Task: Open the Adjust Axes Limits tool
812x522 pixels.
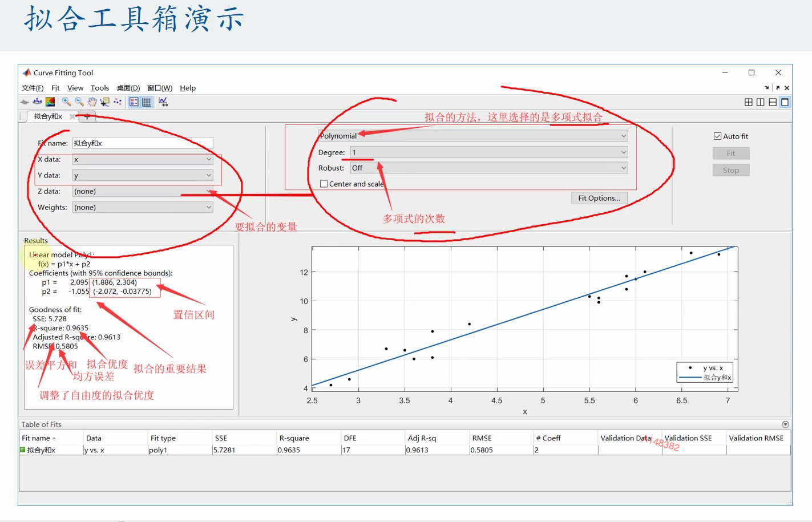Action: (163, 102)
